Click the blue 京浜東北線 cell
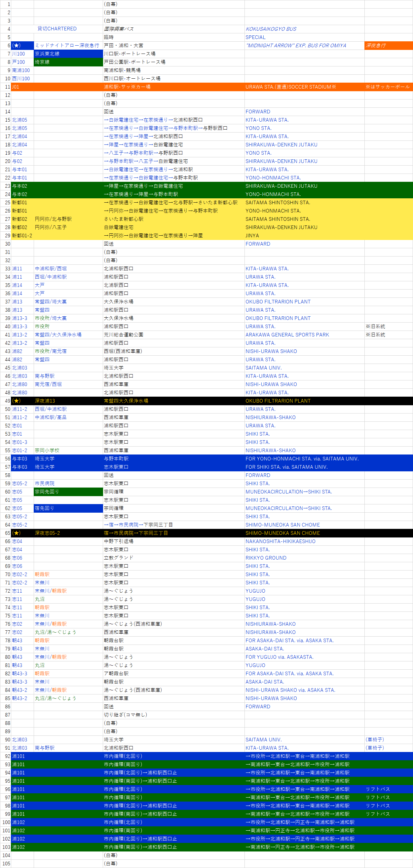 click(x=68, y=54)
